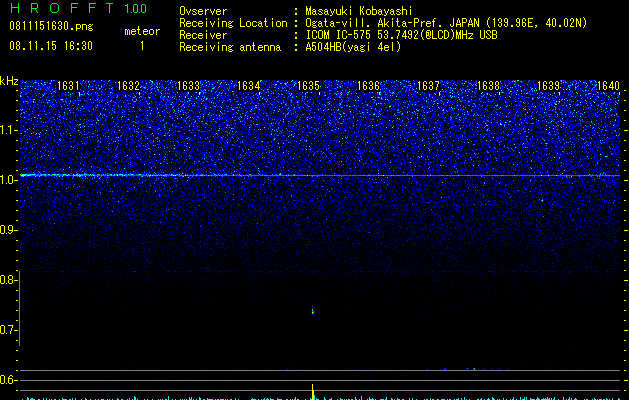Select the 1639 time label
This screenshot has width=629, height=400.
pos(548,86)
